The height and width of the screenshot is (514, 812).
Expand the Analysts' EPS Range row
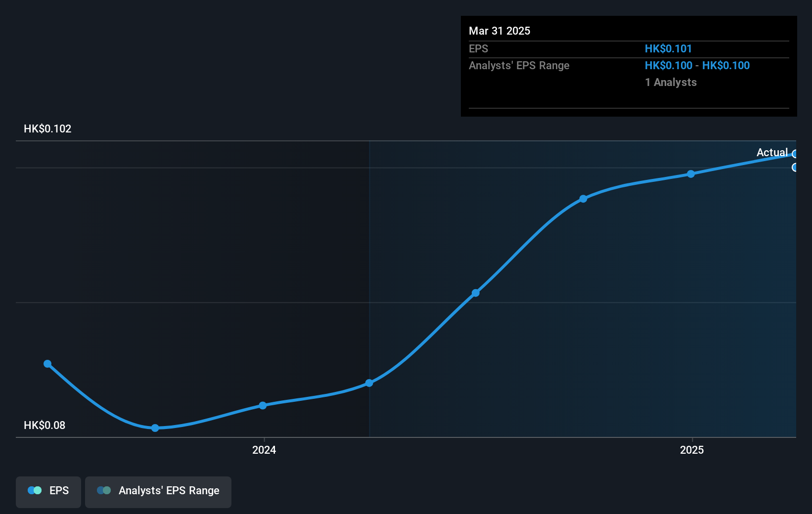[519, 65]
